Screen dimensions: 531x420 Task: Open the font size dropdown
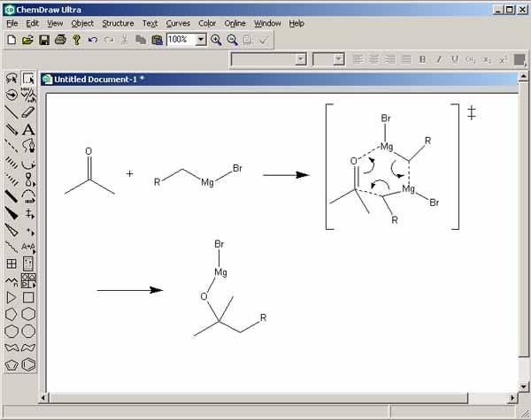point(338,59)
